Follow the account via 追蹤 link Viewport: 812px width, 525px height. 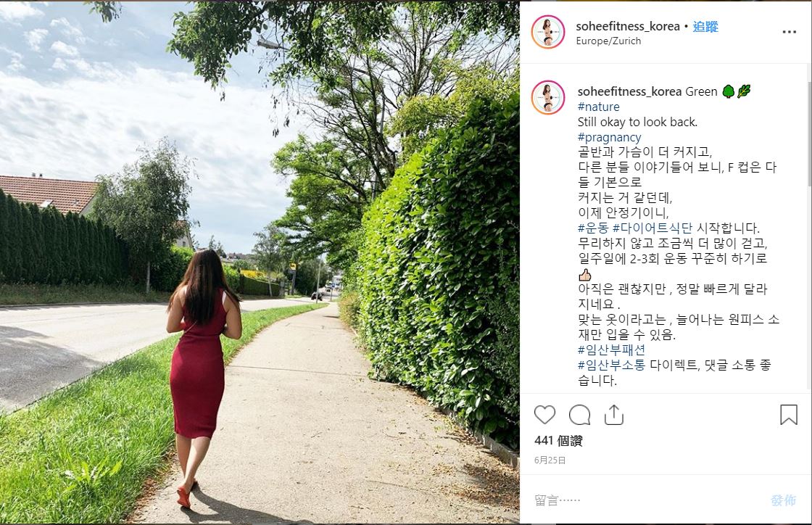pyautogui.click(x=705, y=26)
